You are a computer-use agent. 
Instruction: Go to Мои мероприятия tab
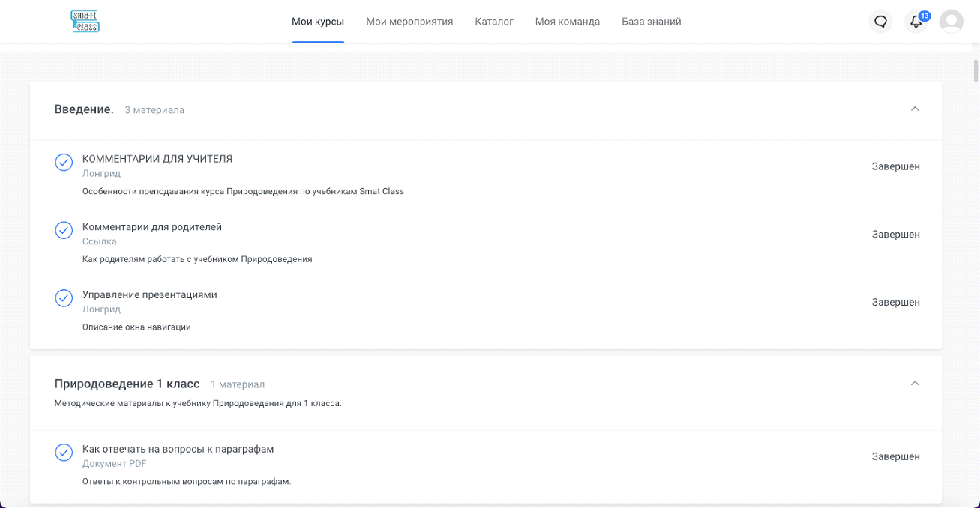tap(409, 22)
